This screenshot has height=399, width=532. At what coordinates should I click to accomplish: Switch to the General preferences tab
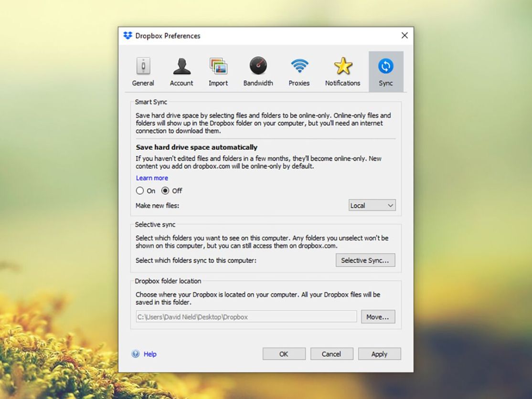coord(143,72)
